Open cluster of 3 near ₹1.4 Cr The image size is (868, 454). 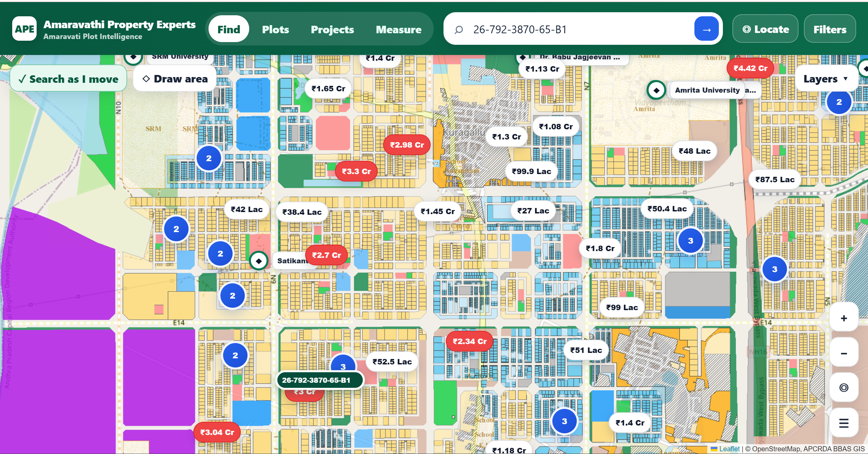(x=564, y=421)
